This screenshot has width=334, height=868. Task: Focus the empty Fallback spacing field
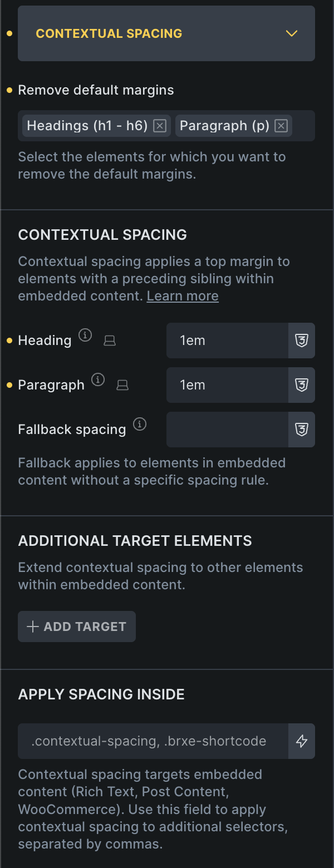click(227, 430)
